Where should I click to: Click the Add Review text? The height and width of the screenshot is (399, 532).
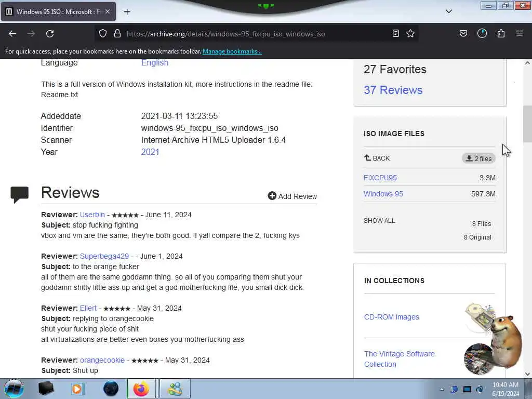pyautogui.click(x=298, y=196)
